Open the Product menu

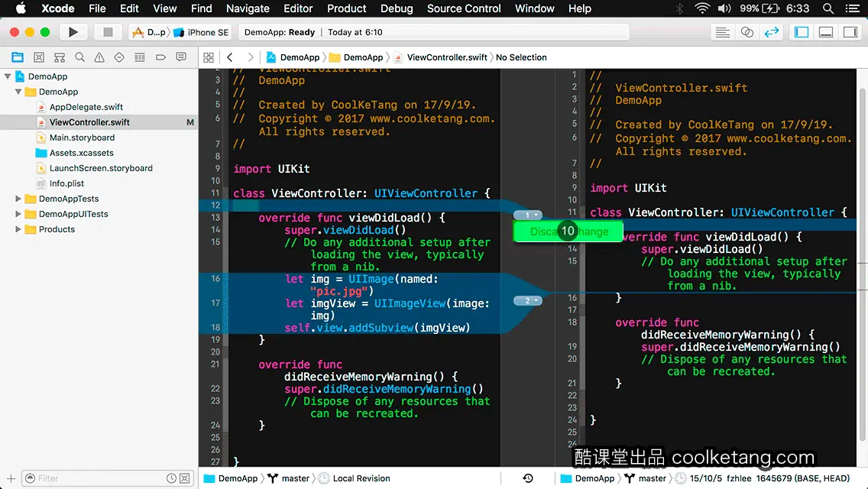(347, 8)
